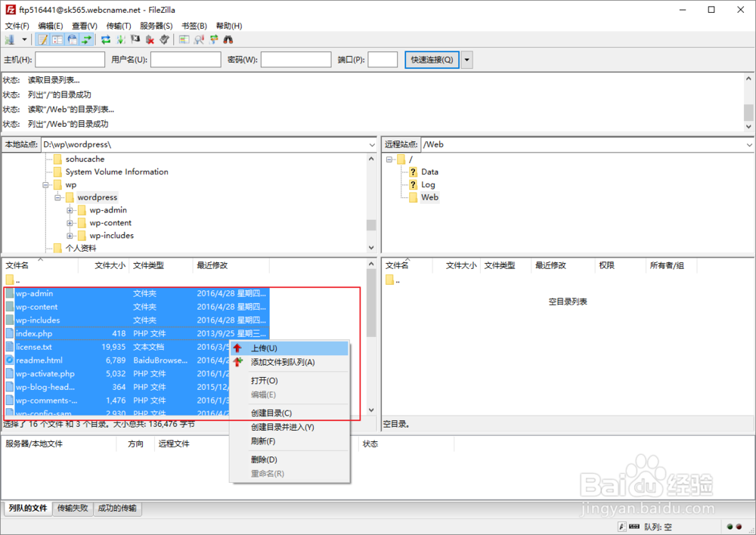Screen dimensions: 756x535
Task: Click the 快速连接(Q) button
Action: tap(432, 60)
